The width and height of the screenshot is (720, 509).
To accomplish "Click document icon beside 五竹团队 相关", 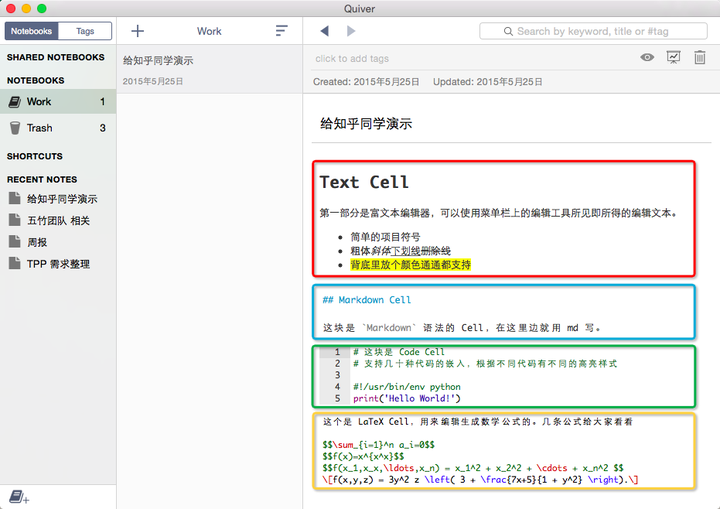I will click(15, 220).
